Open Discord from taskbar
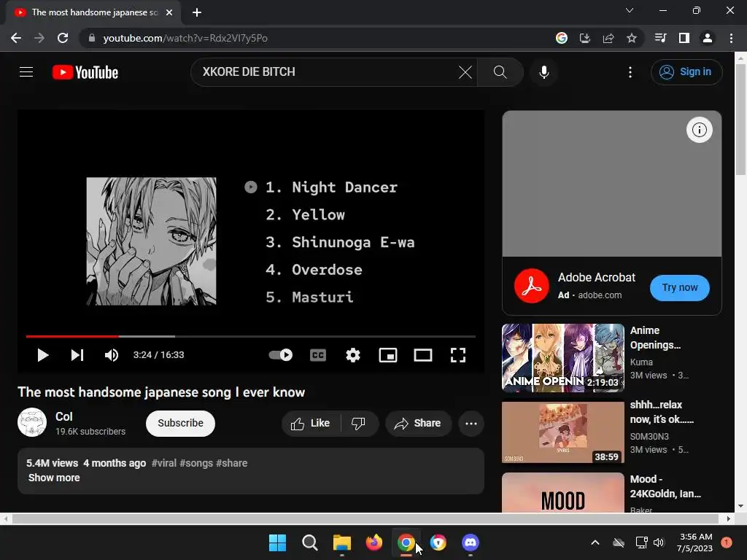 click(471, 542)
